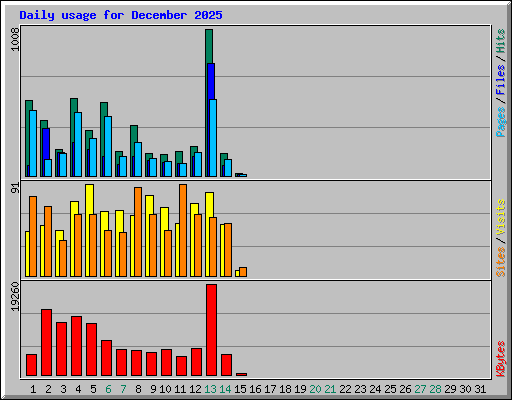Click day 18 on the x-axis
The height and width of the screenshot is (400, 512).
pos(285,389)
